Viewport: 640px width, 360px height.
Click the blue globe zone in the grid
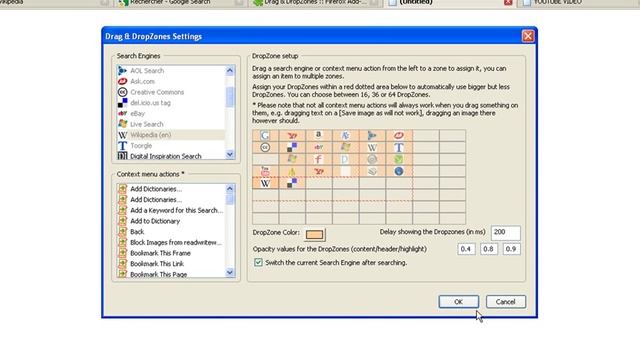coord(399,171)
